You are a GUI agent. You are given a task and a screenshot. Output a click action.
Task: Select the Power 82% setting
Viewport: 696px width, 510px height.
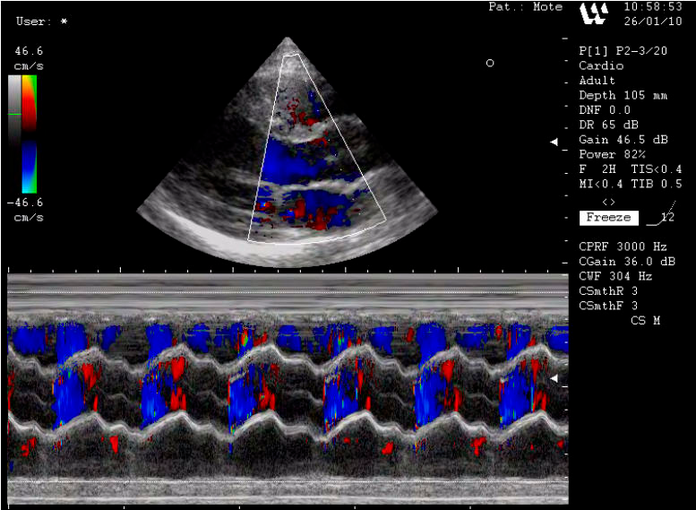(x=612, y=155)
